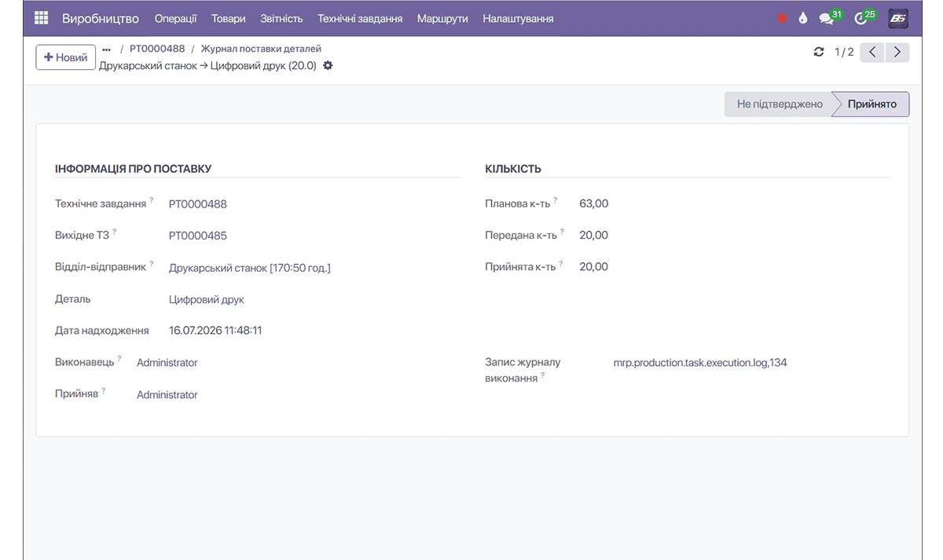943x560 pixels.
Task: Select the Не підтверджено status stage
Action: (x=779, y=104)
